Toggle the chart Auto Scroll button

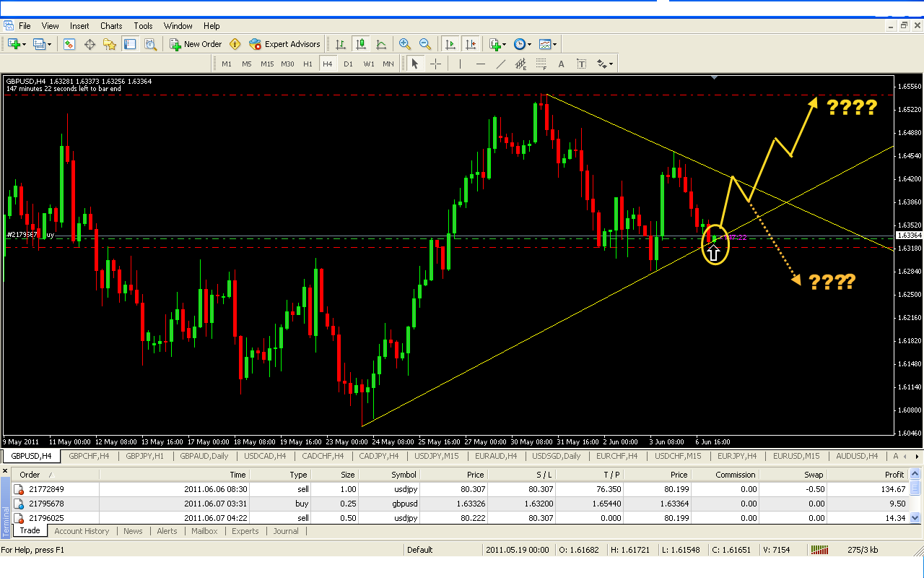[450, 44]
